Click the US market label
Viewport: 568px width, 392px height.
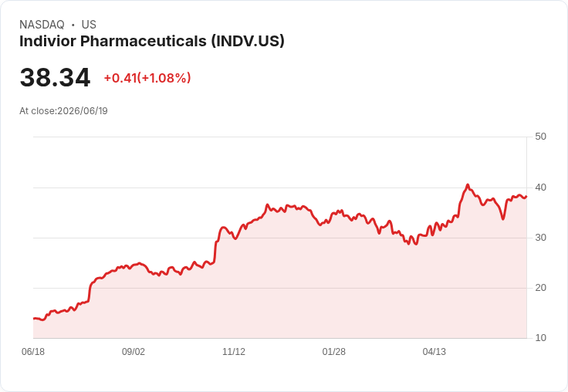(89, 25)
